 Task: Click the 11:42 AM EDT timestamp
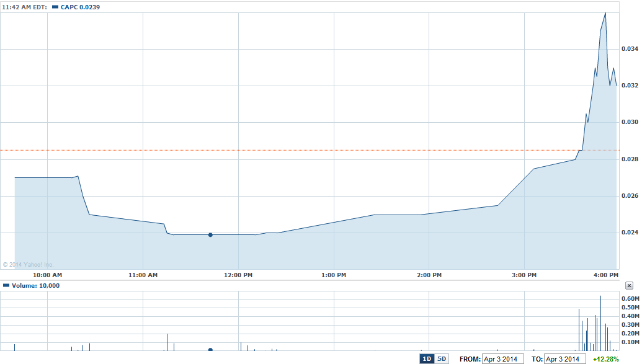click(x=24, y=7)
